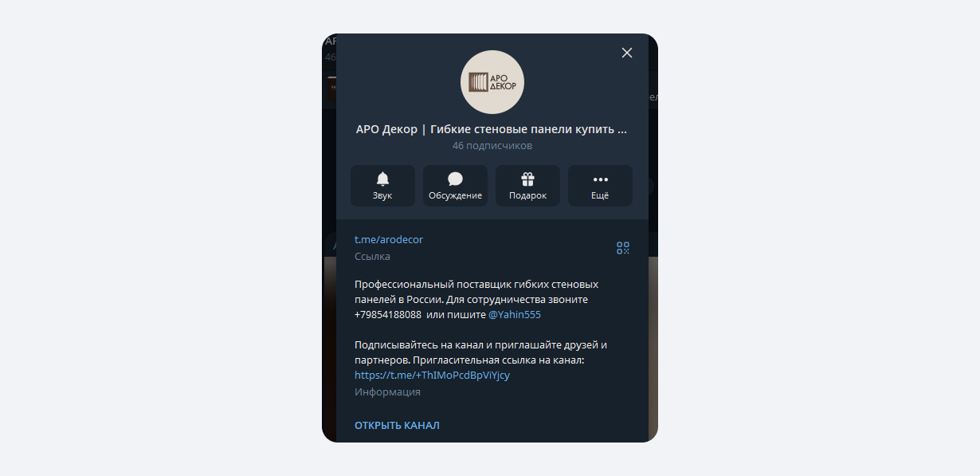Show the channel QR code icon
This screenshot has height=476, width=980.
pyautogui.click(x=623, y=248)
